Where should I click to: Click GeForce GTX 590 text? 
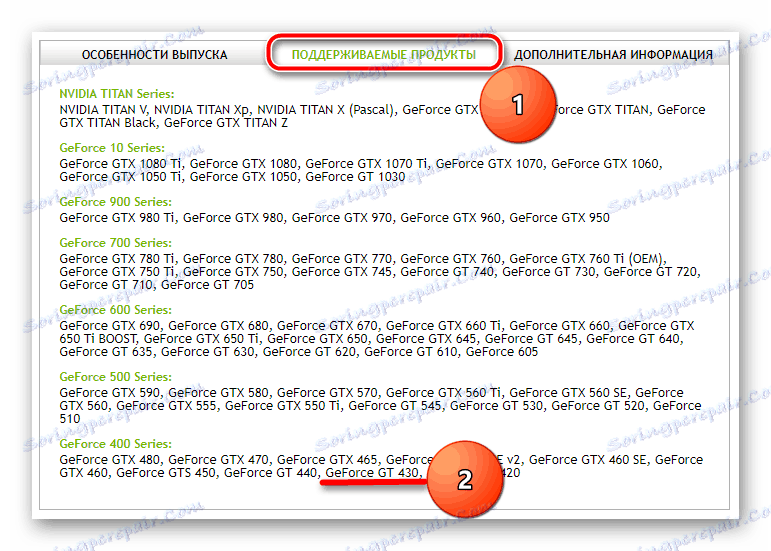tap(109, 393)
